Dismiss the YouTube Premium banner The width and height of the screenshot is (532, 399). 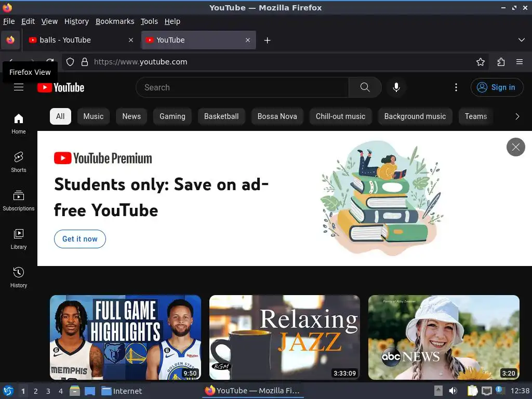click(x=516, y=147)
